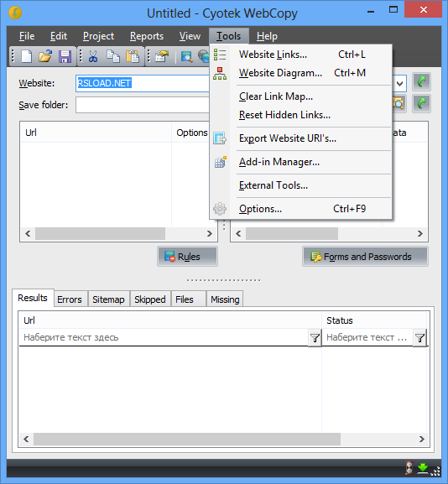Click the results grid horizontal scrollbar thumb
The width and height of the screenshot is (448, 484).
point(187,440)
